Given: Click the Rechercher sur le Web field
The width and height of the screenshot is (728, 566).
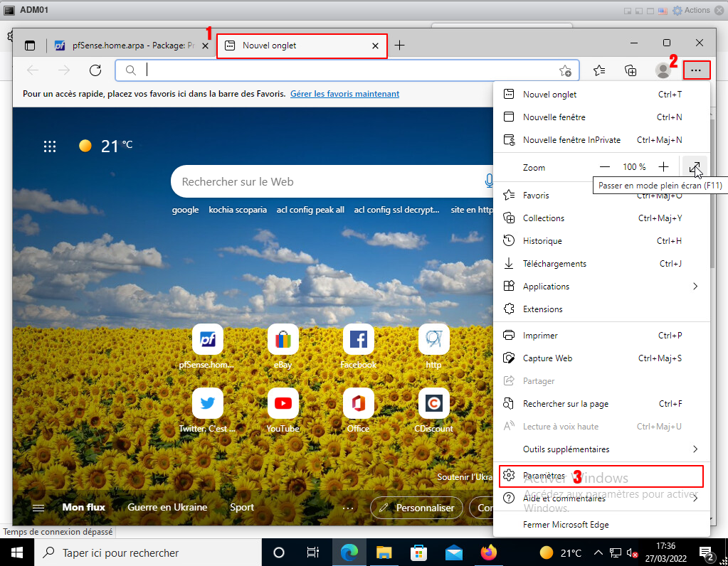Looking at the screenshot, I should pos(327,182).
